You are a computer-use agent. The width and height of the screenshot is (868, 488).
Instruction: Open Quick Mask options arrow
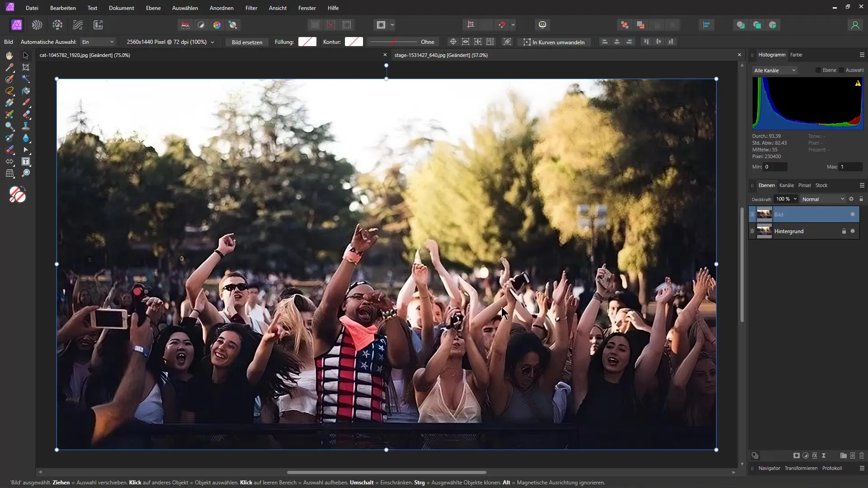392,25
